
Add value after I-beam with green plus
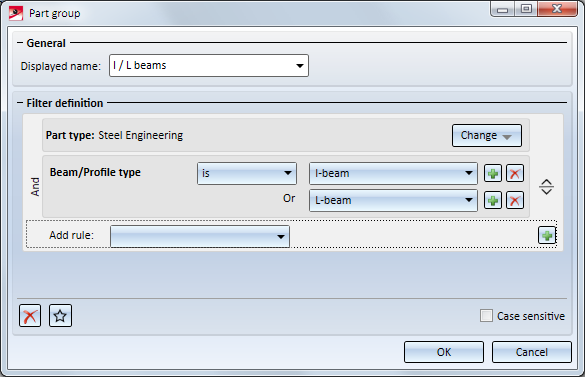(x=492, y=174)
